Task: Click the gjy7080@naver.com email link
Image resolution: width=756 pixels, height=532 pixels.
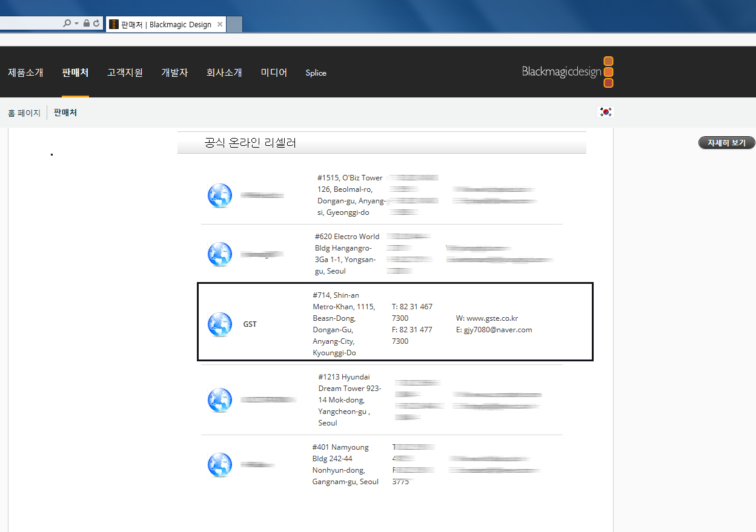Action: point(498,330)
